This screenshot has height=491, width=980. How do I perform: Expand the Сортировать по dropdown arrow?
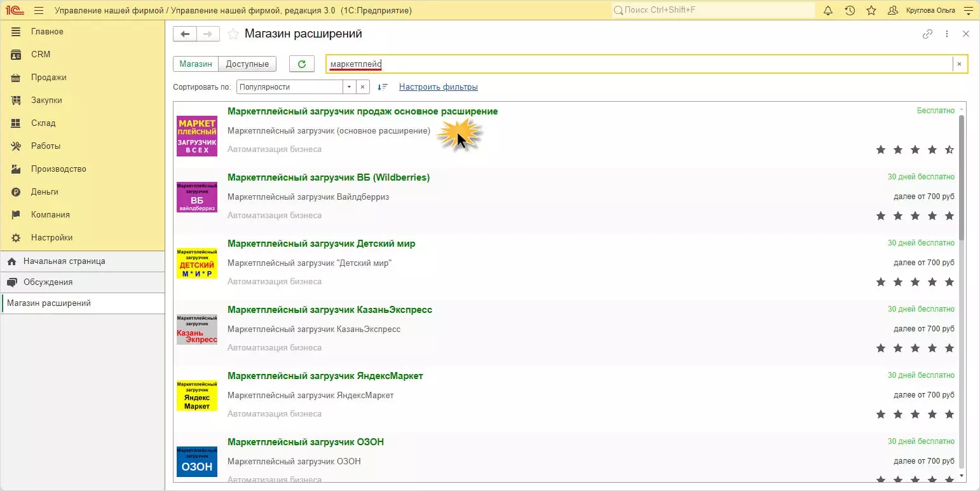[349, 87]
